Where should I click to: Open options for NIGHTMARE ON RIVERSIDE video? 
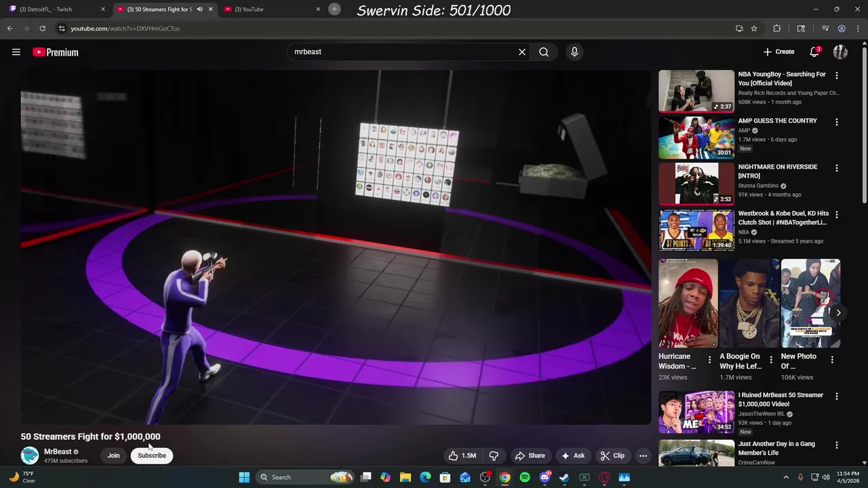(x=836, y=168)
